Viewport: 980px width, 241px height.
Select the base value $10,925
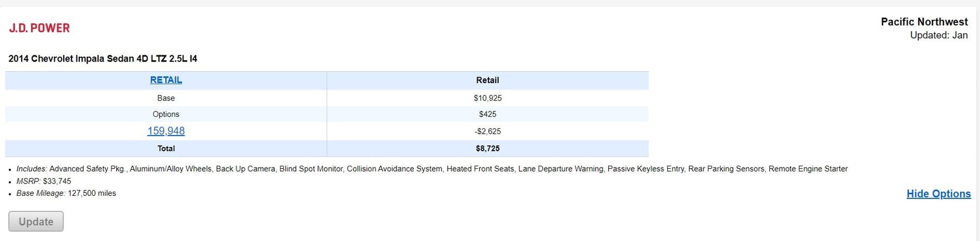(487, 98)
